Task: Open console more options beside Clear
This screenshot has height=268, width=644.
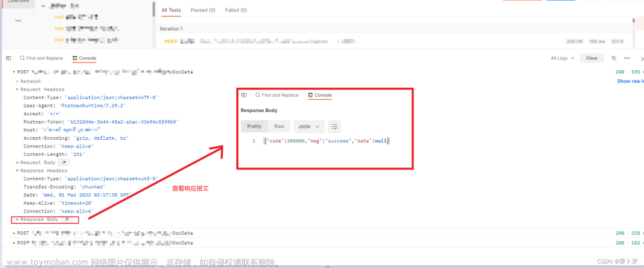Action: pos(627,59)
